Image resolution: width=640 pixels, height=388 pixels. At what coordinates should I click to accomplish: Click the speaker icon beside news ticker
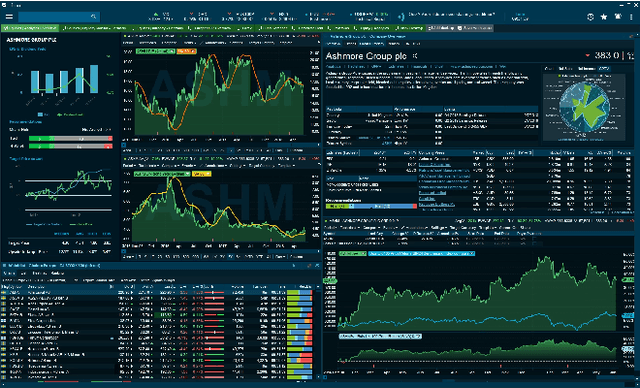tap(401, 16)
